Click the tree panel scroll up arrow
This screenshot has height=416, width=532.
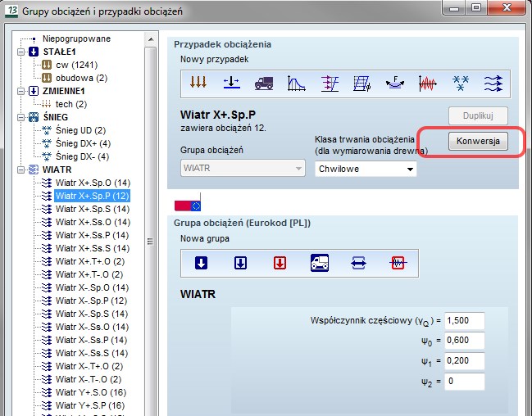click(x=150, y=37)
